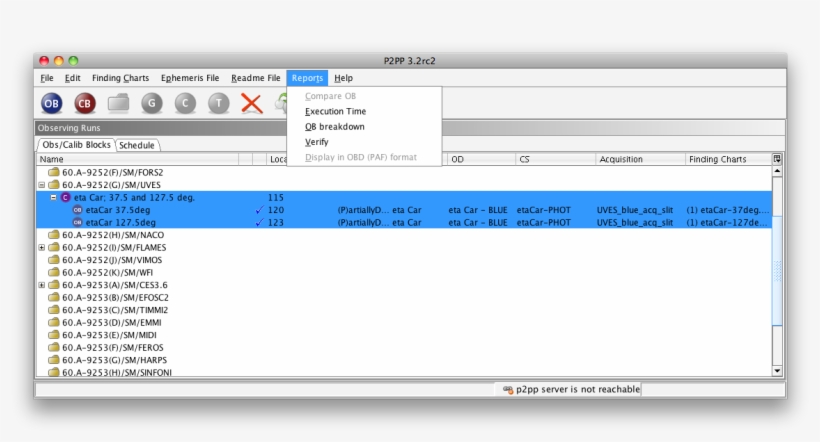Screen dimensions: 820x442
Task: Click the red CB toolbar icon
Action: pyautogui.click(x=85, y=103)
